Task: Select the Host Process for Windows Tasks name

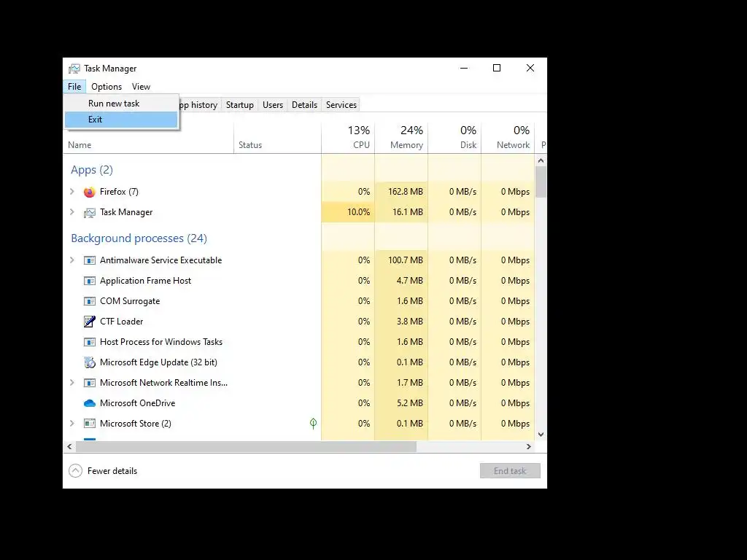Action: click(x=161, y=342)
